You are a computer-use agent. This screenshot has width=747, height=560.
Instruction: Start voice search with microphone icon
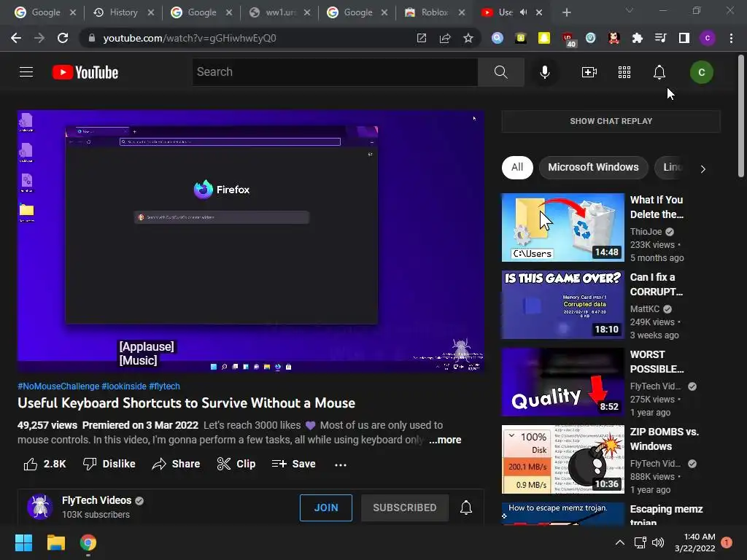[545, 72]
